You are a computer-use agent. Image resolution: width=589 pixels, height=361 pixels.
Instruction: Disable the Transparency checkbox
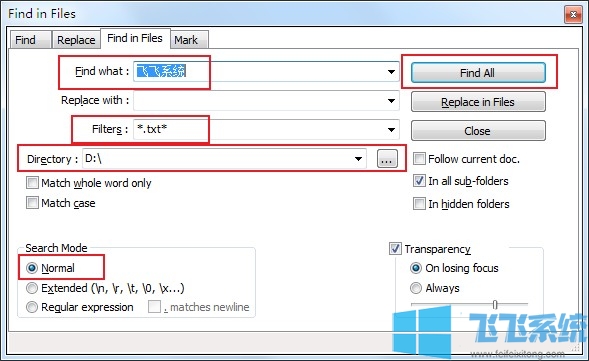pyautogui.click(x=395, y=248)
